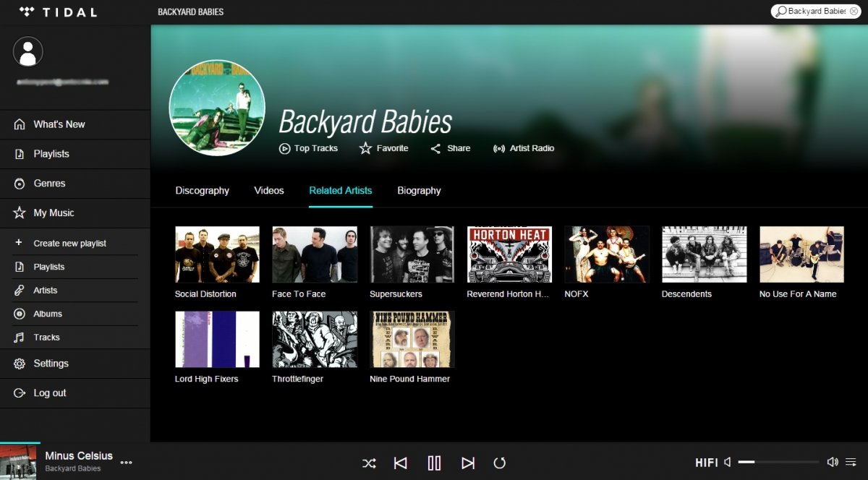Click the Artist Radio label
Image resolution: width=868 pixels, height=480 pixels.
532,148
